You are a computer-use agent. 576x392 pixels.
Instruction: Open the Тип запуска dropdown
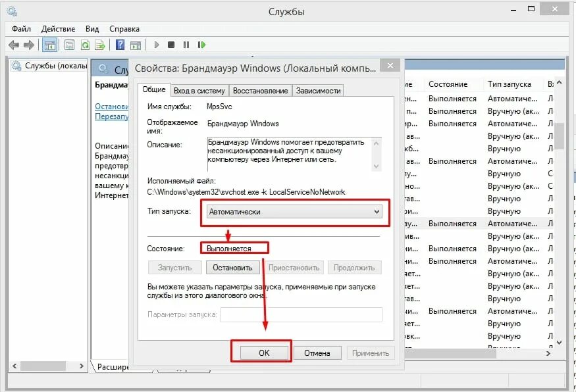pyautogui.click(x=294, y=212)
